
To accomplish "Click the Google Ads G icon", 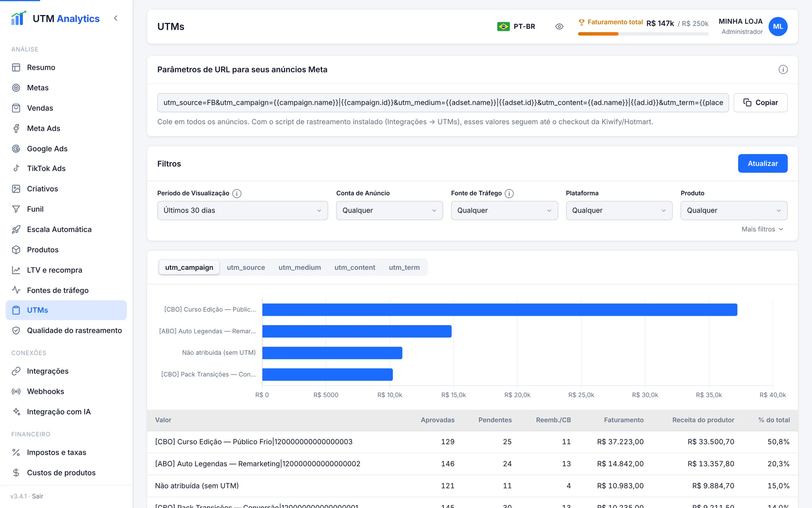I will (x=16, y=149).
